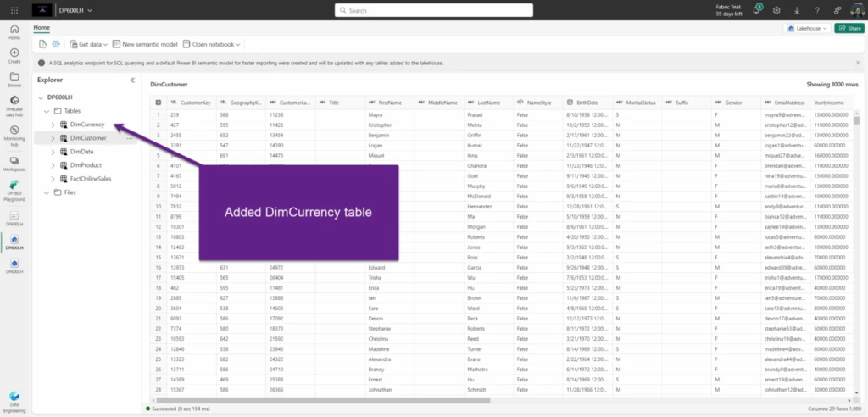This screenshot has width=868, height=417.
Task: Click the search box
Action: click(x=433, y=10)
